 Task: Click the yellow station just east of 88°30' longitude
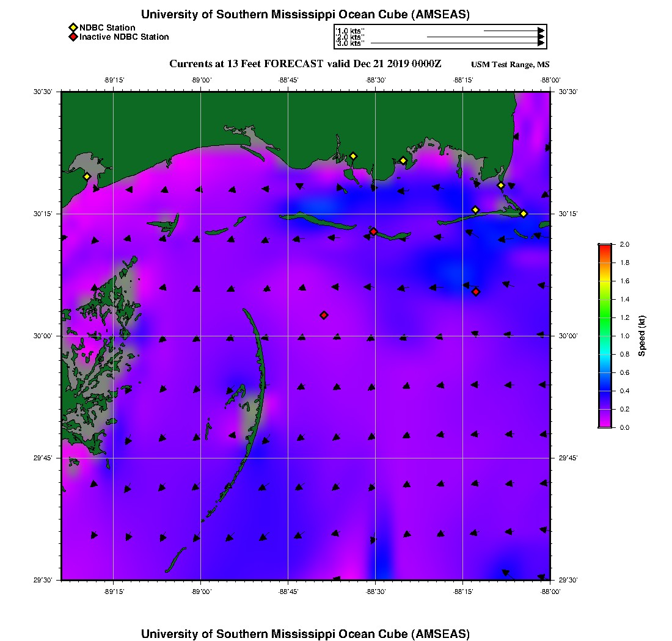coord(403,161)
